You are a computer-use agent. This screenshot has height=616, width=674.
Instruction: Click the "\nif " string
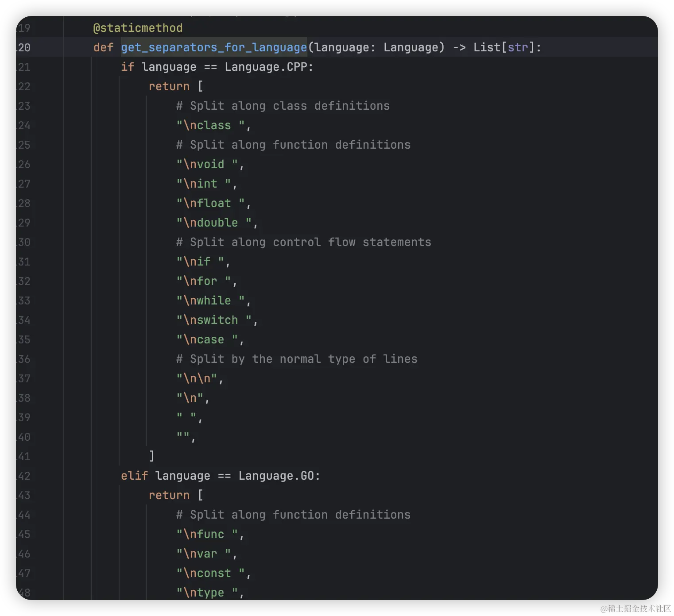tap(200, 262)
